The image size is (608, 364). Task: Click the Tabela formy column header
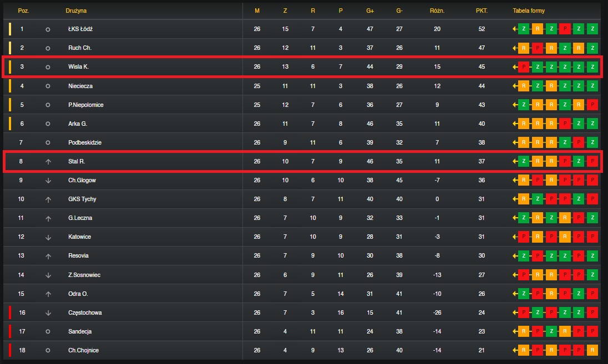[529, 11]
